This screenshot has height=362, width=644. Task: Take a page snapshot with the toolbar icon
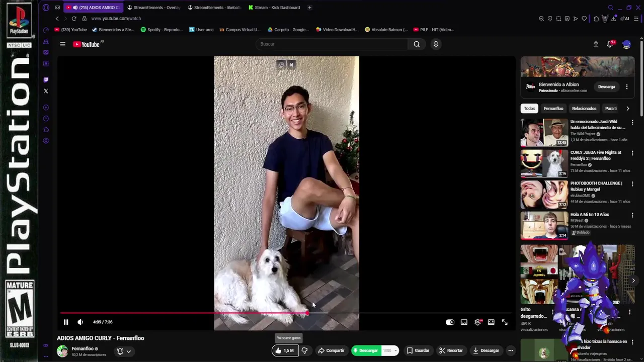click(x=558, y=19)
